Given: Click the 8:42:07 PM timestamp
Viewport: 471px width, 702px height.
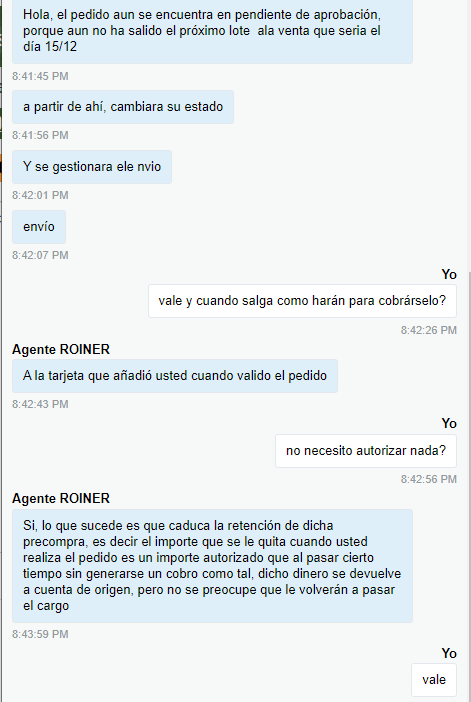Looking at the screenshot, I should pos(40,255).
